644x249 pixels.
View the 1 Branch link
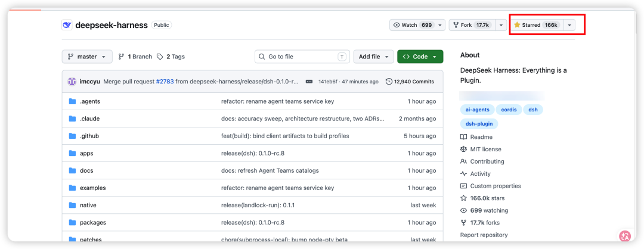pos(135,57)
